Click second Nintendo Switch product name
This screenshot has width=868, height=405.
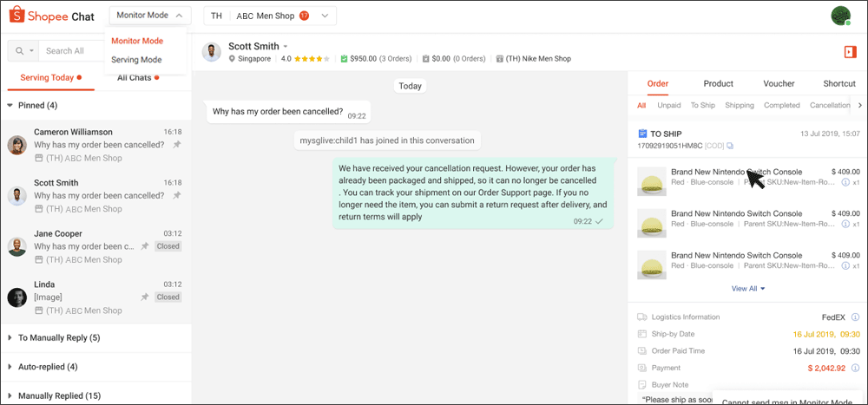coord(736,213)
